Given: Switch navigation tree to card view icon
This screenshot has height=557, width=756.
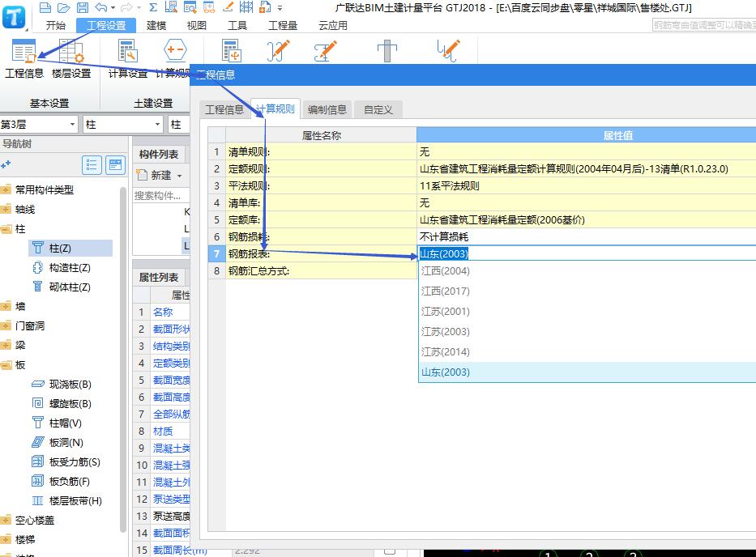Looking at the screenshot, I should pos(115,165).
